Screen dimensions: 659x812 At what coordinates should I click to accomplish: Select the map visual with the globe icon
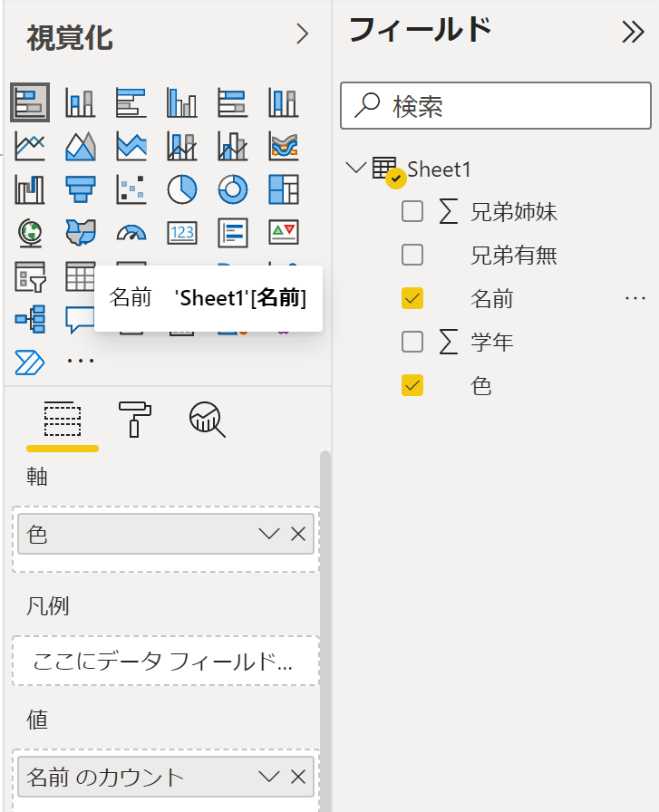30,233
